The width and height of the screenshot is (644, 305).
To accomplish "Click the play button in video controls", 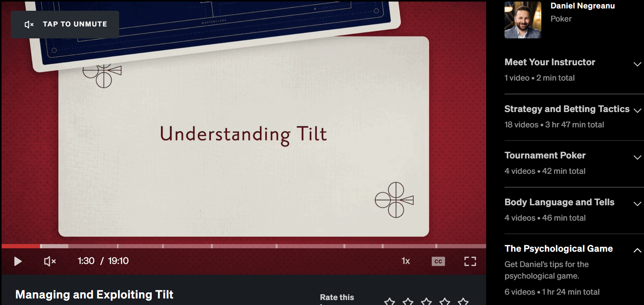I will (18, 261).
